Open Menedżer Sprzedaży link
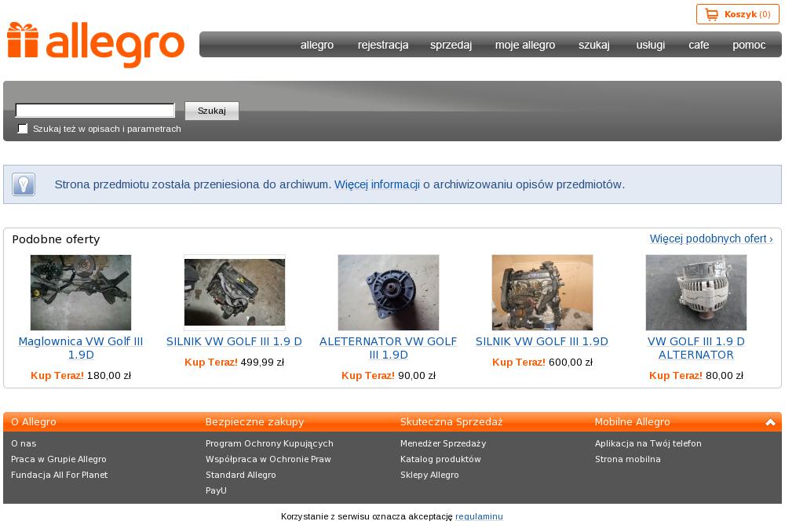Viewport: 785px width, 532px height. click(x=443, y=443)
